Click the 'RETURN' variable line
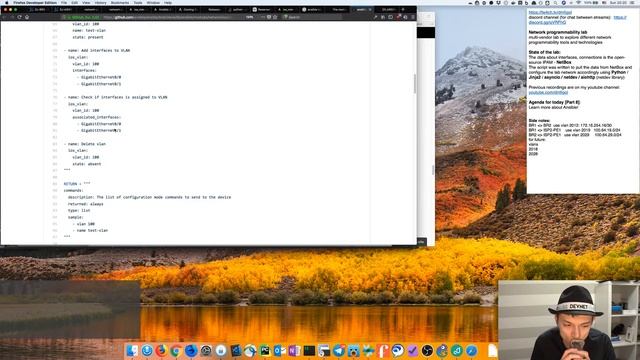Image resolution: width=640 pixels, height=360 pixels. pyautogui.click(x=77, y=184)
